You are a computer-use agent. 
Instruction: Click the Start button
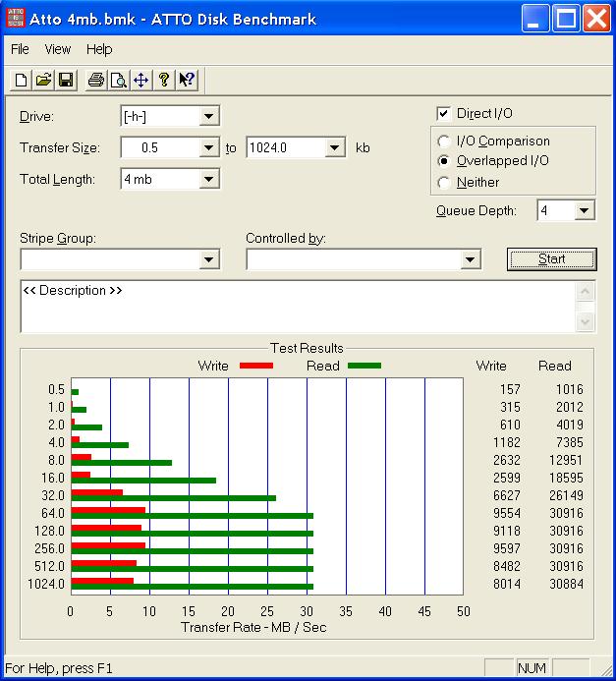tap(552, 259)
